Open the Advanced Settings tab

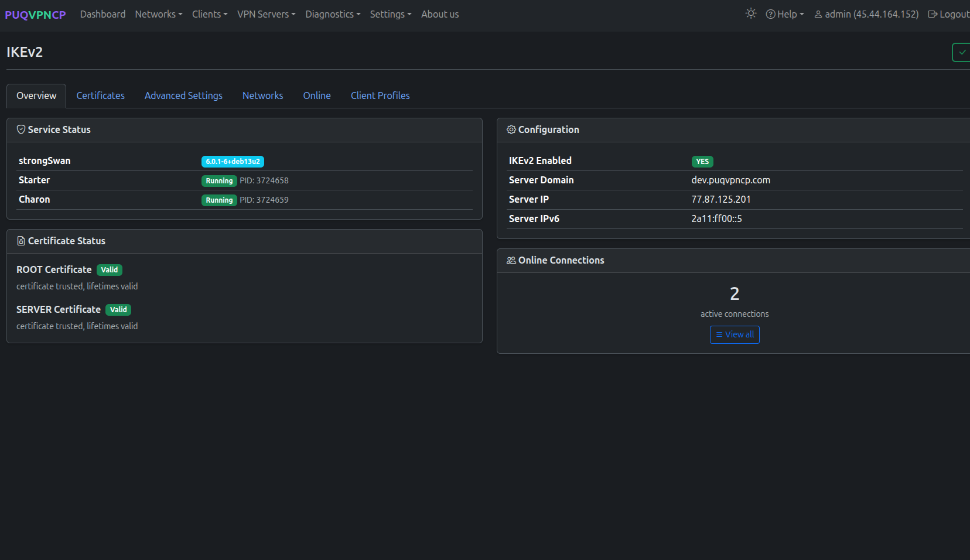(183, 95)
